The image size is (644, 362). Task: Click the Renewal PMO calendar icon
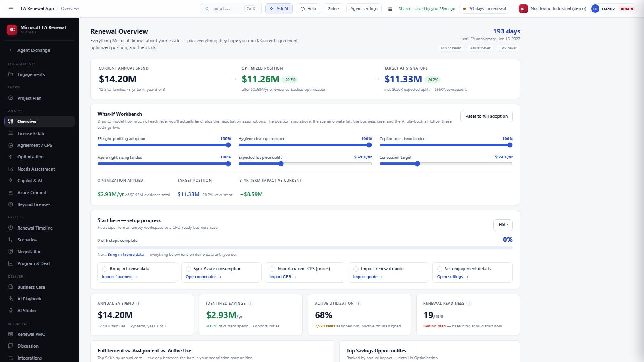pyautogui.click(x=11, y=334)
